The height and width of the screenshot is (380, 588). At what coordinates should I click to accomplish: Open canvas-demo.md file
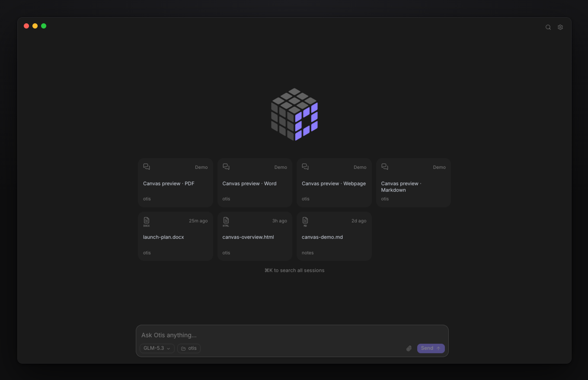pos(334,236)
